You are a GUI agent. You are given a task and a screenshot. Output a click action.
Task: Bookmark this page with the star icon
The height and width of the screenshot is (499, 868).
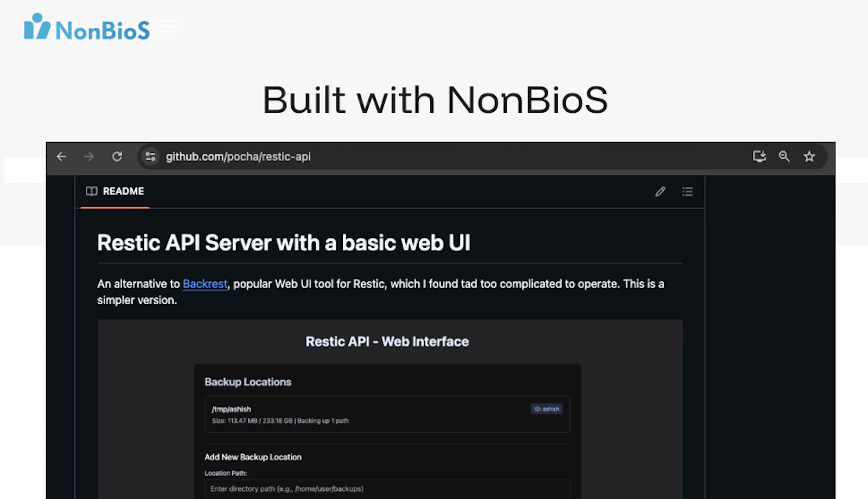point(809,157)
